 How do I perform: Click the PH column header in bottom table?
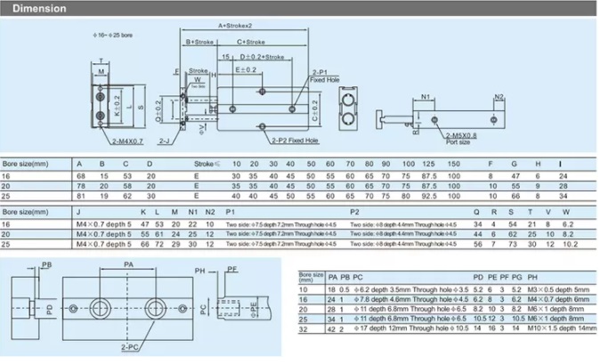pos(532,277)
